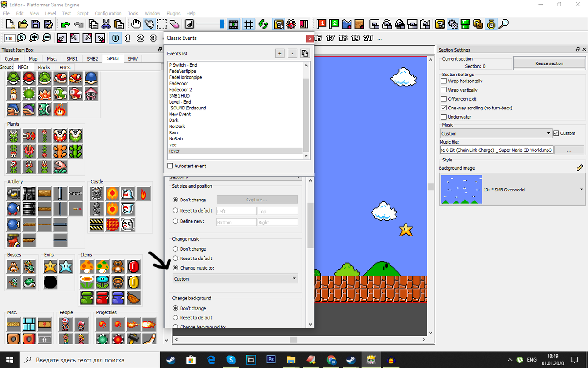The image size is (588, 368).
Task: Pick the Super Leaf item icon
Action: click(x=134, y=298)
